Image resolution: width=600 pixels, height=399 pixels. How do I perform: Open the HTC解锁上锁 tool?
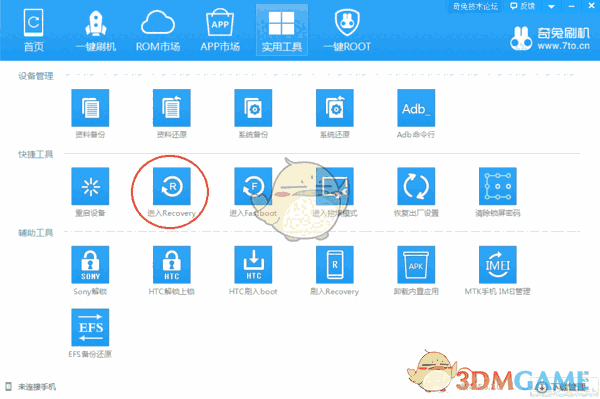click(x=171, y=265)
